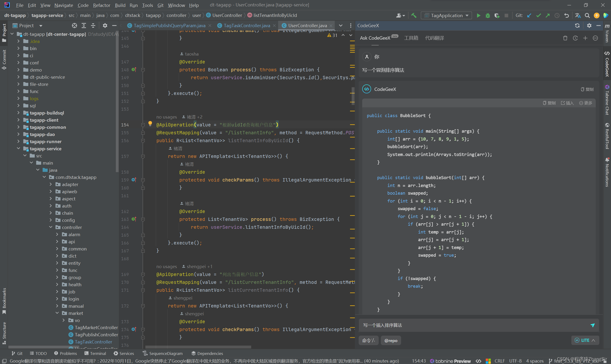611x364 pixels.
Task: Open Git history clock icon
Action: [557, 16]
